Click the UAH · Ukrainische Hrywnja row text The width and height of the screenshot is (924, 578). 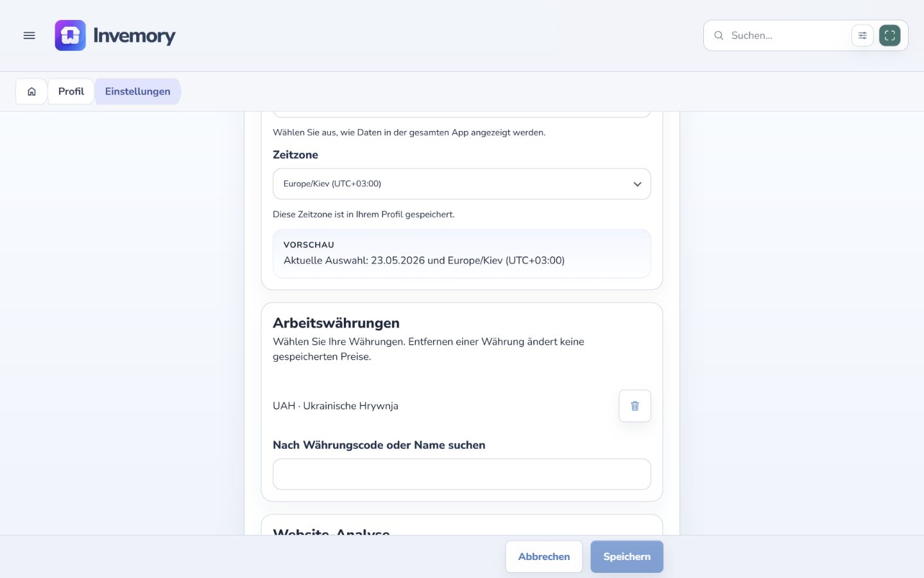click(x=336, y=406)
